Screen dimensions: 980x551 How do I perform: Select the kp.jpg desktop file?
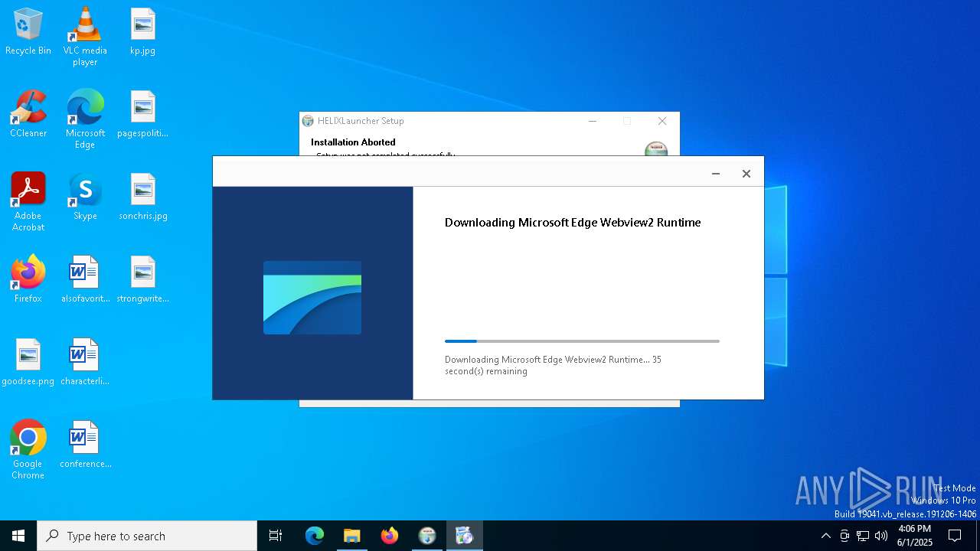(142, 31)
